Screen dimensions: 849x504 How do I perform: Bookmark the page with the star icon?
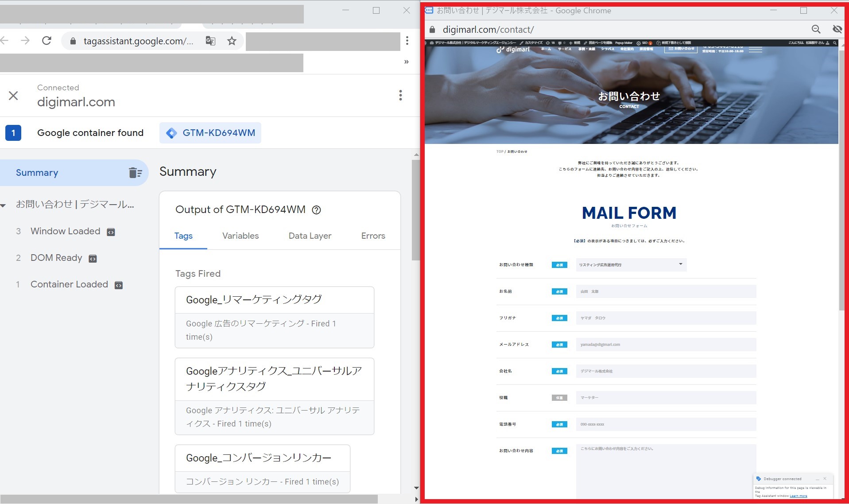232,41
